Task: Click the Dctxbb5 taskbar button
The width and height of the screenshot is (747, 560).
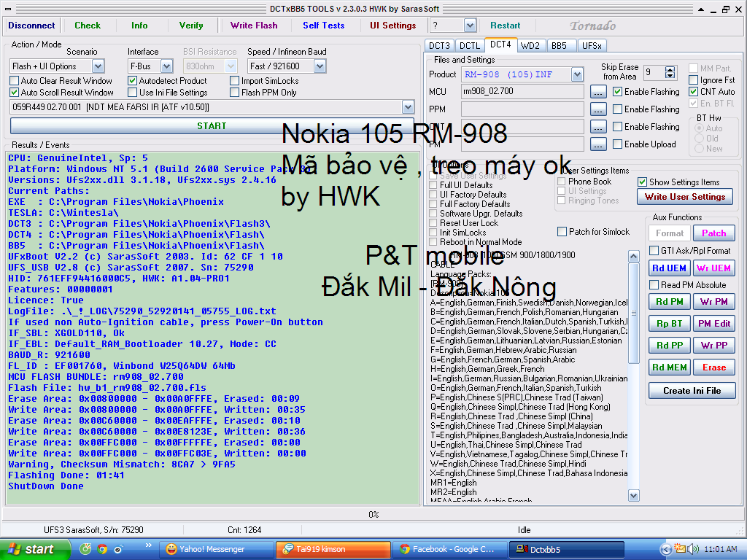Action: coord(566,549)
